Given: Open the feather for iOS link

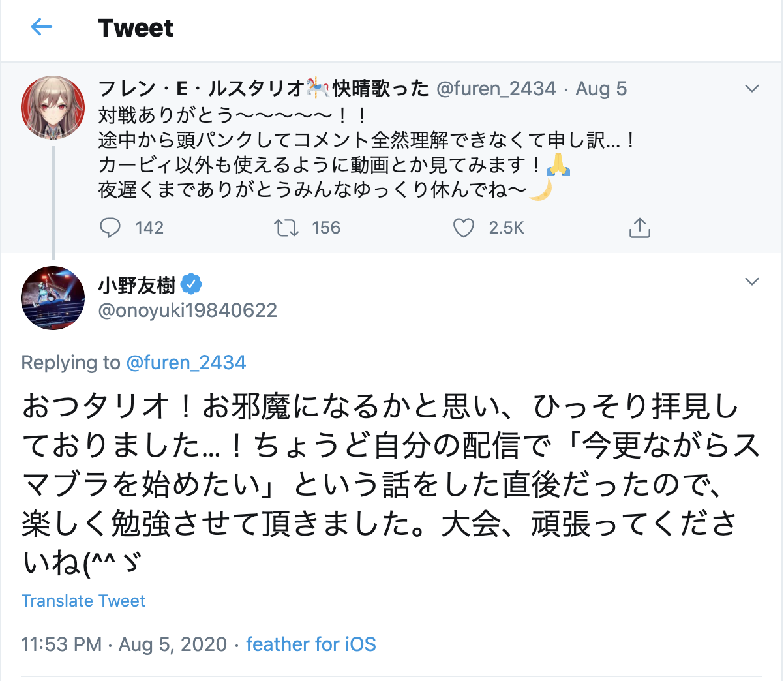Looking at the screenshot, I should [x=310, y=644].
